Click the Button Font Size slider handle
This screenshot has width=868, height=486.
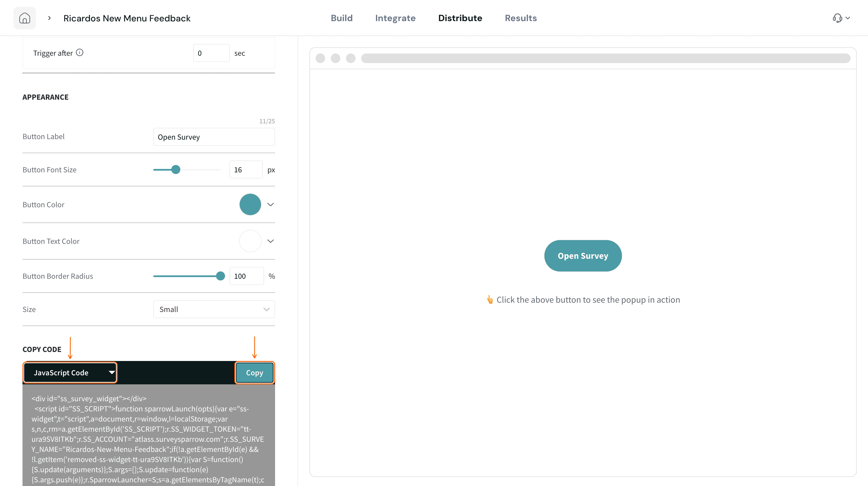tap(176, 170)
